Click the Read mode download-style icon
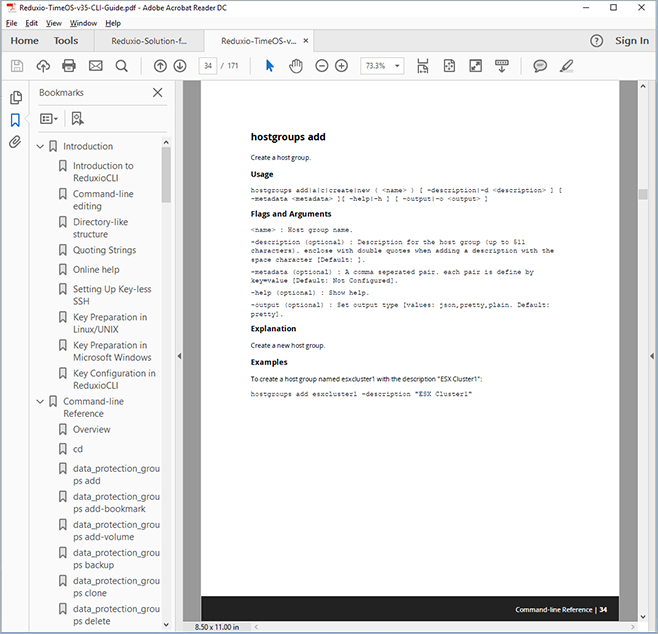The width and height of the screenshot is (658, 634). (501, 66)
